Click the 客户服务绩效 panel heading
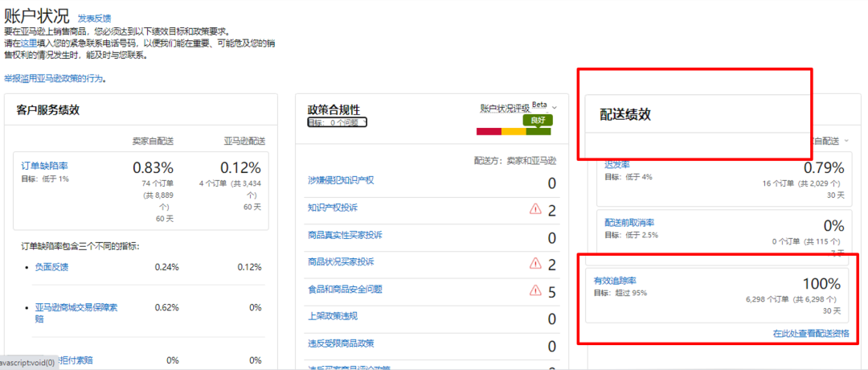Image resolution: width=868 pixels, height=370 pixels. click(x=48, y=109)
